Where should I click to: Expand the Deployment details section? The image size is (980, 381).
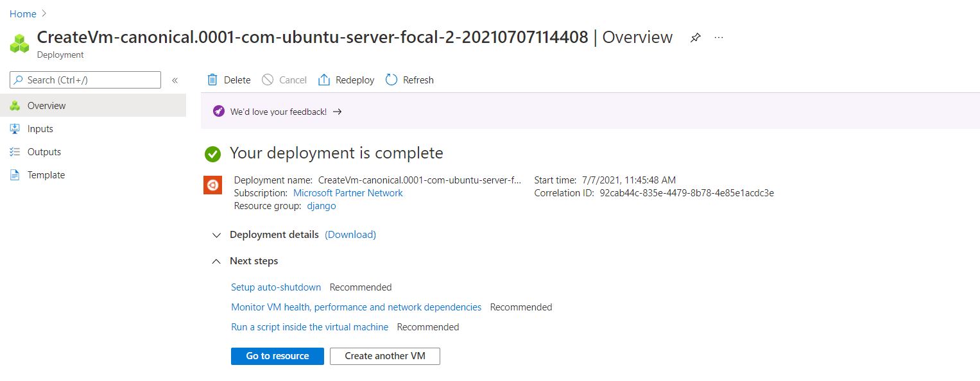[216, 235]
